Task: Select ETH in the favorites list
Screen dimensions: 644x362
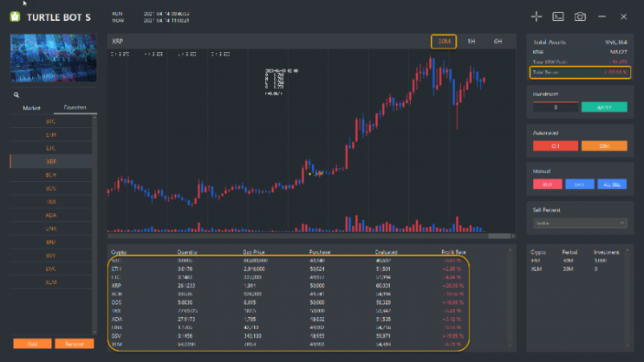Action: [51, 134]
